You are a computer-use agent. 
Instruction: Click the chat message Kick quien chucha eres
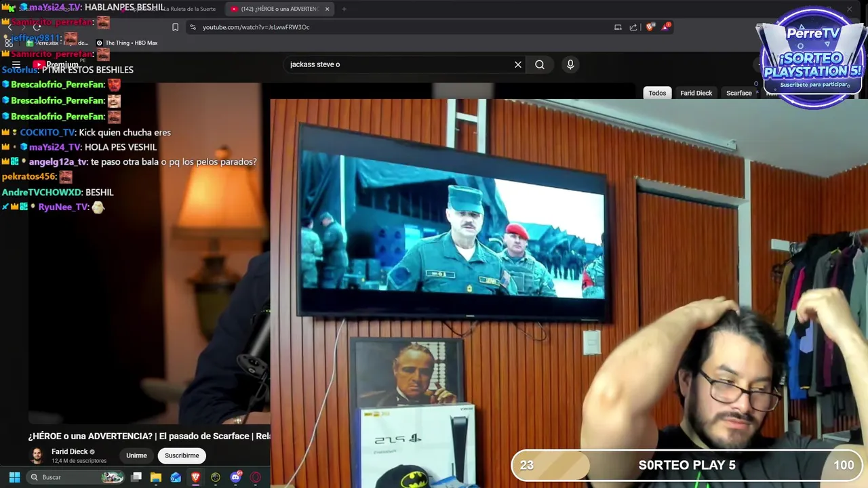click(125, 132)
